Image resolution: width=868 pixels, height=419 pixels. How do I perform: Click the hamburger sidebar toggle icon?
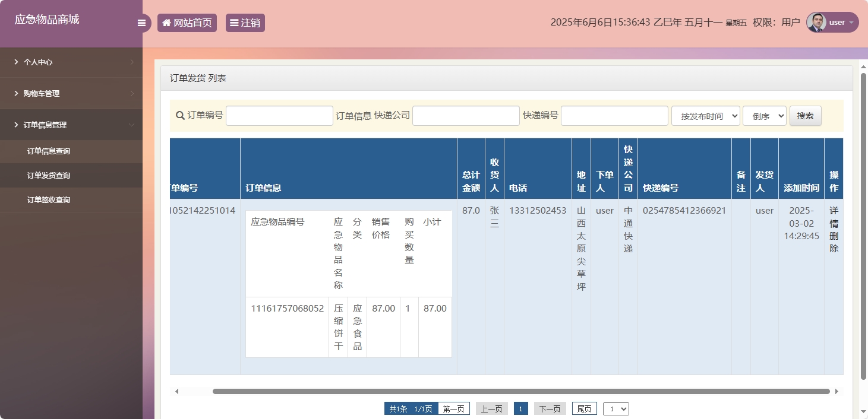141,23
